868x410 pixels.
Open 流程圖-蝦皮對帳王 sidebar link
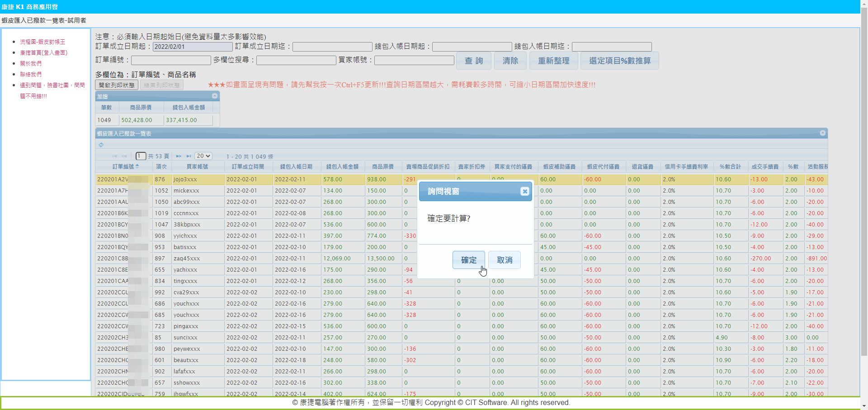coord(42,42)
